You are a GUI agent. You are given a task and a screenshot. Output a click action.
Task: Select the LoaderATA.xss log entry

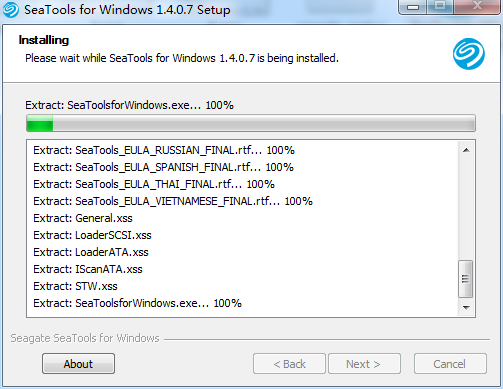tap(91, 252)
